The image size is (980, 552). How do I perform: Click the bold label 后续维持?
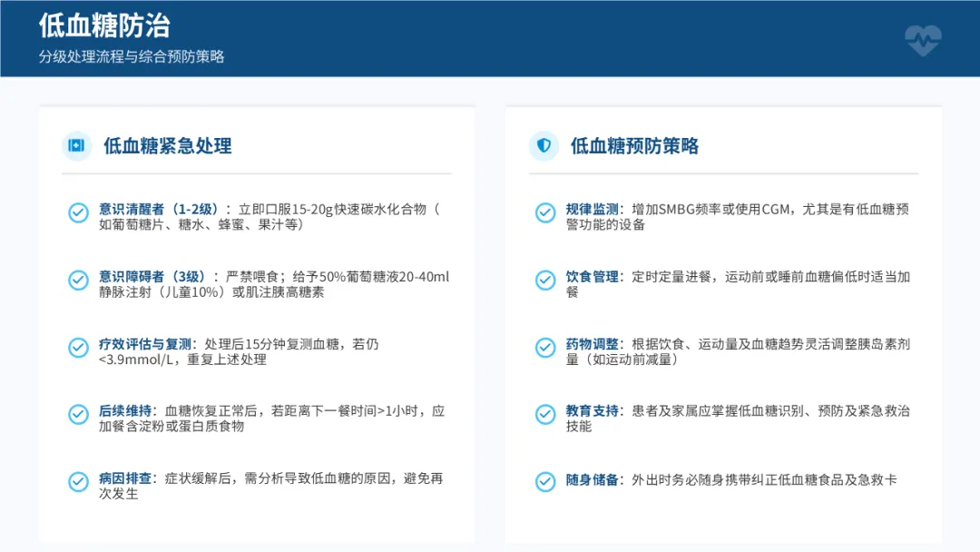[125, 411]
